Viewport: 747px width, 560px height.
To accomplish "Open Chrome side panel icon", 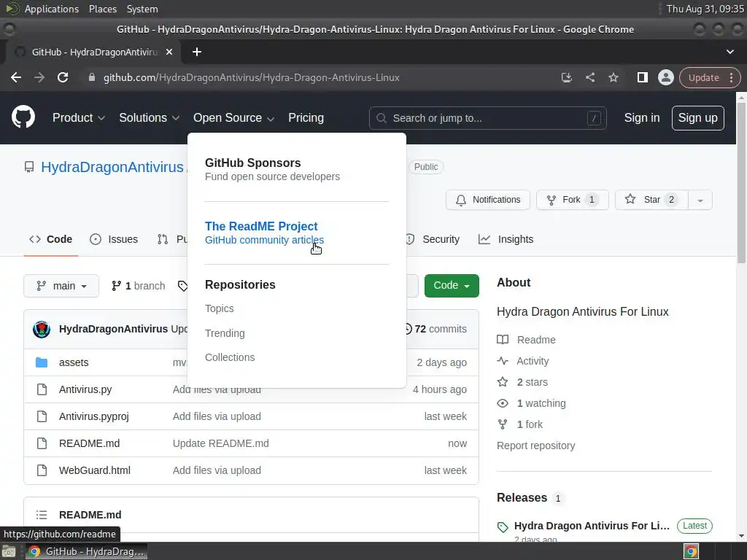I will pyautogui.click(x=642, y=77).
